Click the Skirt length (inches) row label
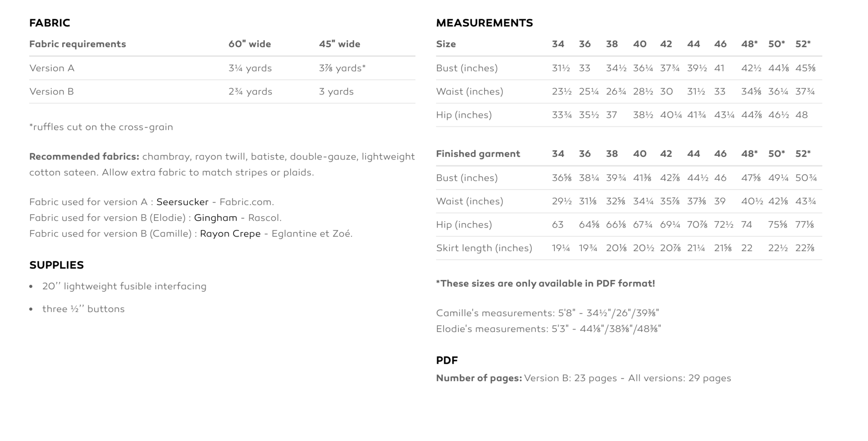The height and width of the screenshot is (441, 868). [x=484, y=248]
